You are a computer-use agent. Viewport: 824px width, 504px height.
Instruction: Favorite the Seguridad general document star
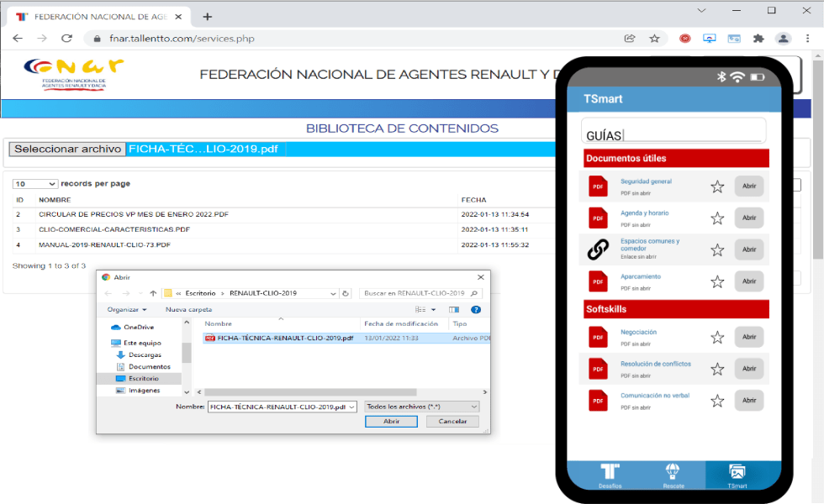pyautogui.click(x=717, y=186)
